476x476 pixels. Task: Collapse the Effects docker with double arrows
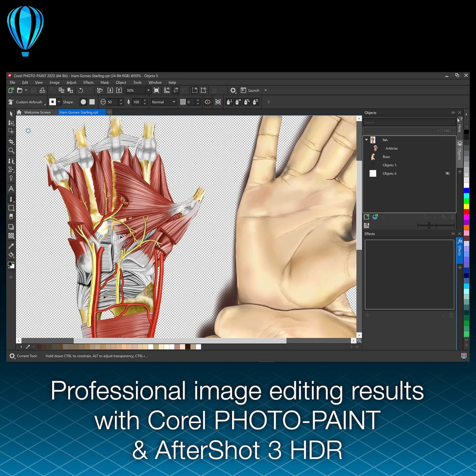pyautogui.click(x=453, y=234)
